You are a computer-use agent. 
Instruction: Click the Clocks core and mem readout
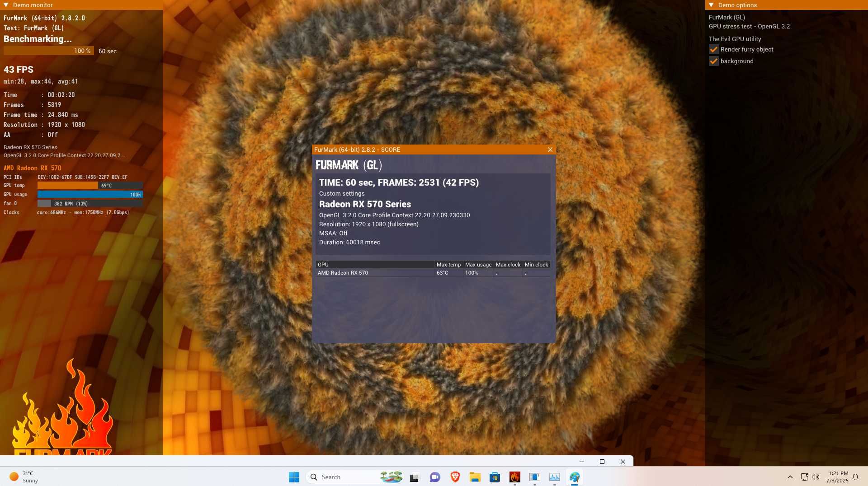83,213
